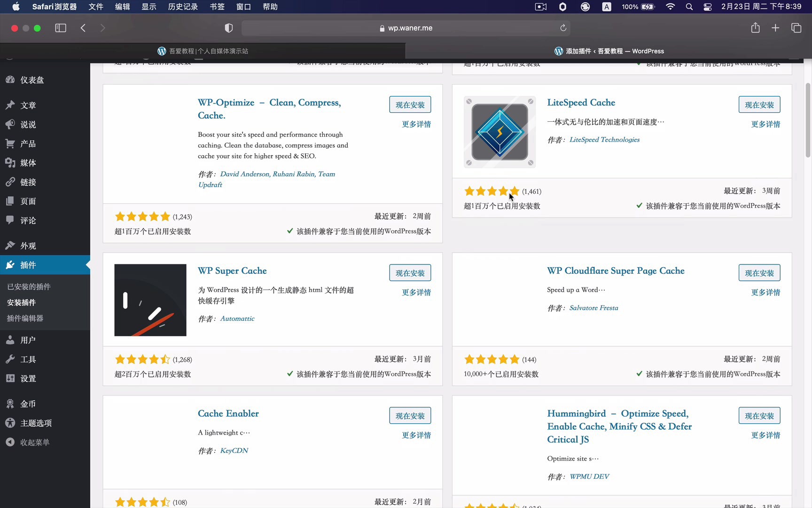The height and width of the screenshot is (508, 812).
Task: Open a new tab with plus icon
Action: click(775, 28)
